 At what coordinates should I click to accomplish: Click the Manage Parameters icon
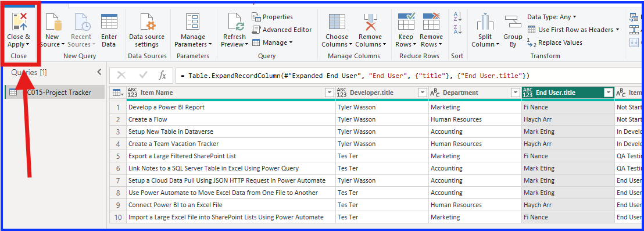[192, 22]
